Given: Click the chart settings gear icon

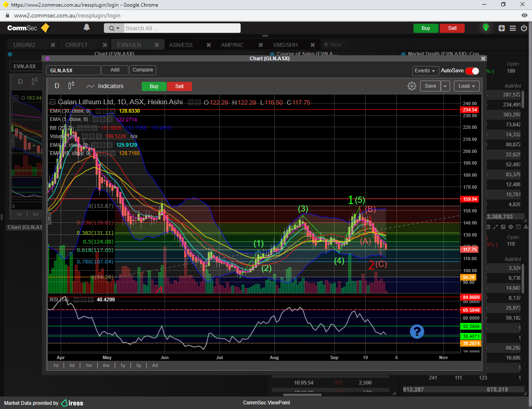Looking at the screenshot, I should [x=411, y=86].
